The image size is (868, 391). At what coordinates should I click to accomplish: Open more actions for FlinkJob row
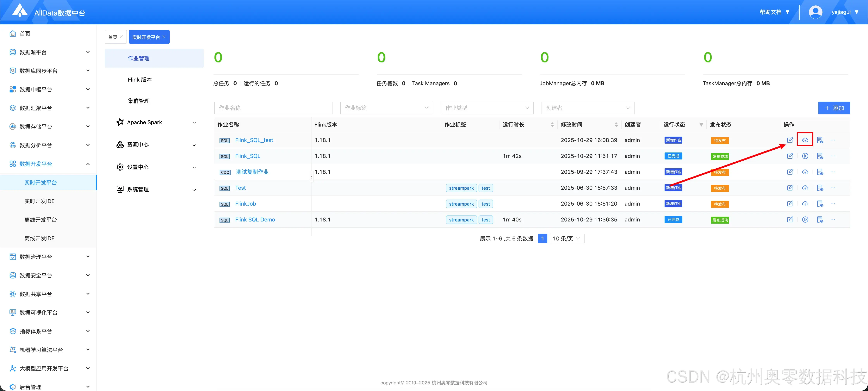pos(833,204)
